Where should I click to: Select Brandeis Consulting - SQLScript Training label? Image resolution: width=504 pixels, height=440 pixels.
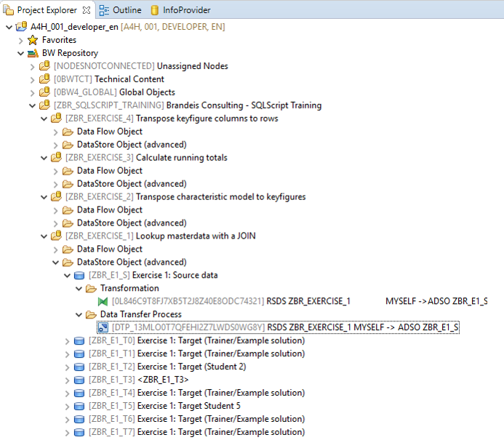(244, 105)
